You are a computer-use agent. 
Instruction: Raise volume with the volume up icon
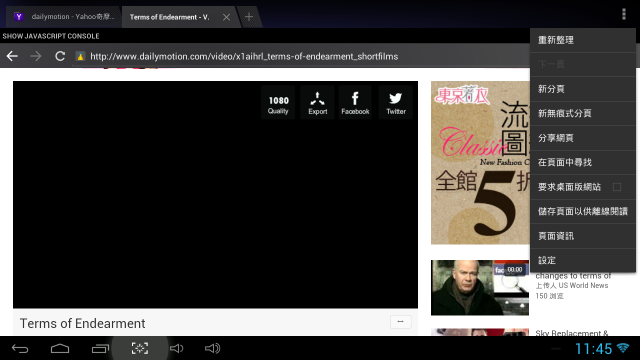(x=212, y=348)
